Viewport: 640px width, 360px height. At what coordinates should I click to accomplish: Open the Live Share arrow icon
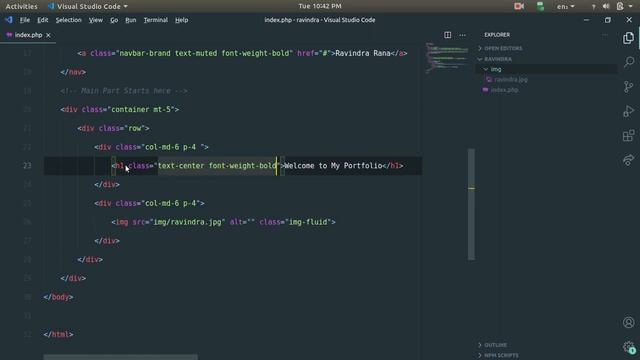(x=629, y=160)
